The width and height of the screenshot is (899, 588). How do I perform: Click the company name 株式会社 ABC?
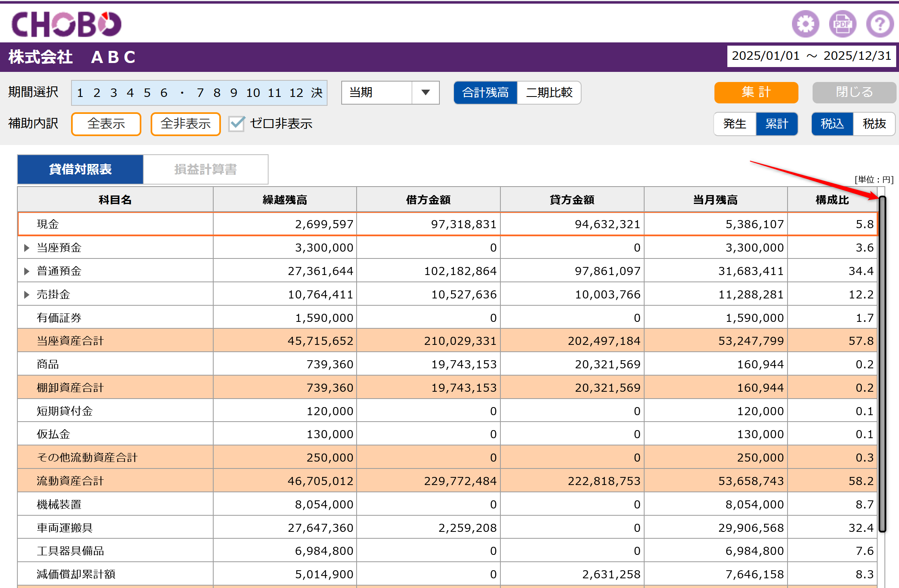click(x=72, y=57)
